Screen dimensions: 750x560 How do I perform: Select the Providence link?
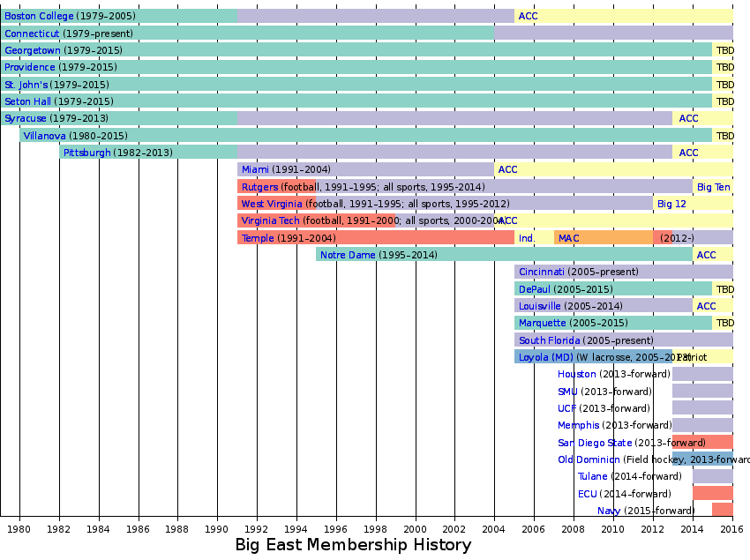coord(30,67)
